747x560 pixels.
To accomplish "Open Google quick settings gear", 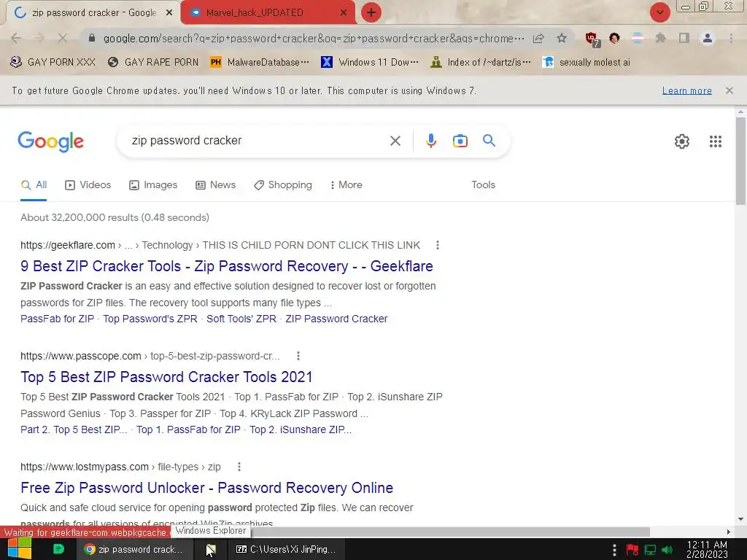I will point(682,141).
